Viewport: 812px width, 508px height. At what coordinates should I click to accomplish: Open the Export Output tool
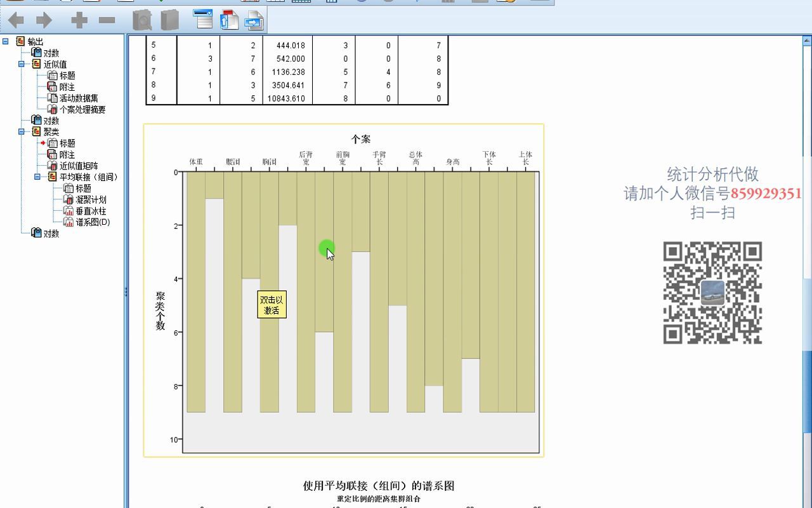254,20
